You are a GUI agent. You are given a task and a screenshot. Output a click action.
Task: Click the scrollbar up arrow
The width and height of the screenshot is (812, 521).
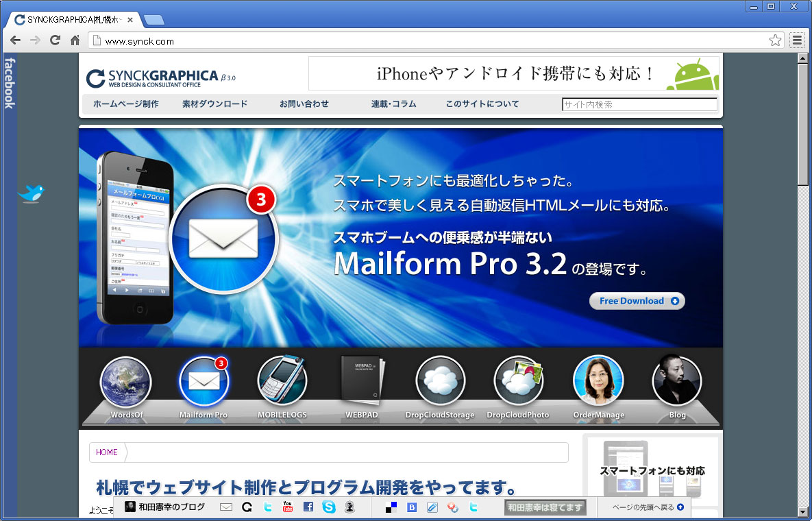tap(802, 58)
